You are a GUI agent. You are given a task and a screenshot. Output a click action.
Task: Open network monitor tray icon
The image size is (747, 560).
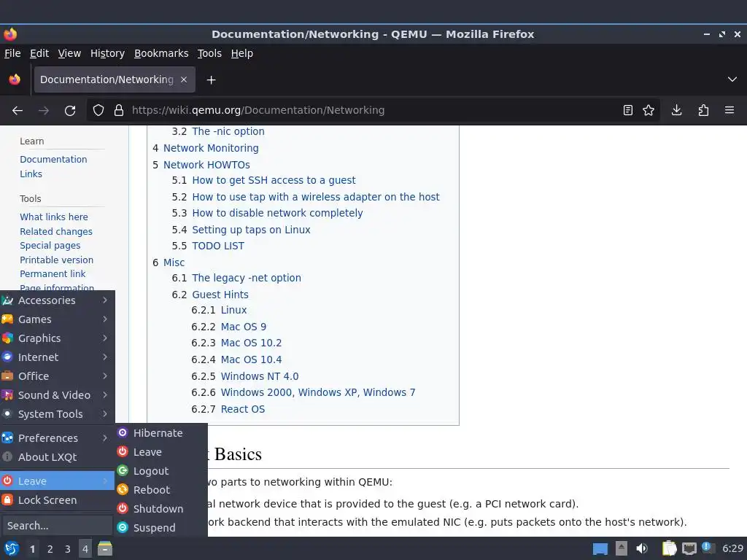tap(689, 549)
